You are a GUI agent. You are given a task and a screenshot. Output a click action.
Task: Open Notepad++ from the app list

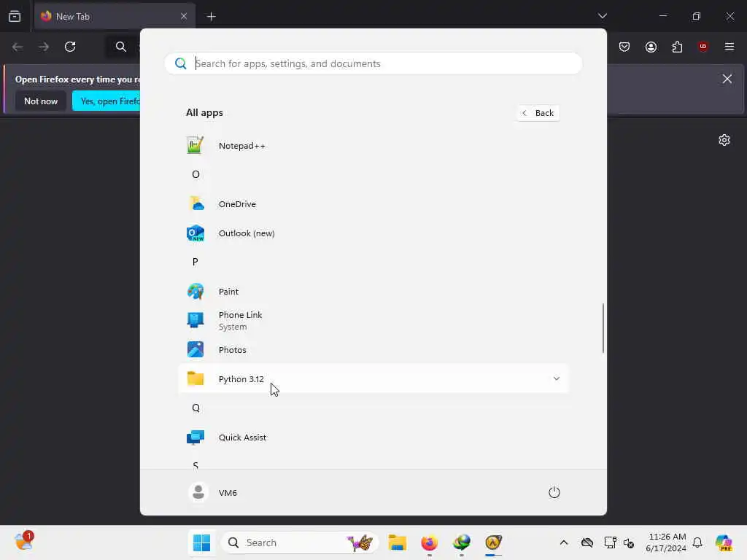click(x=373, y=146)
